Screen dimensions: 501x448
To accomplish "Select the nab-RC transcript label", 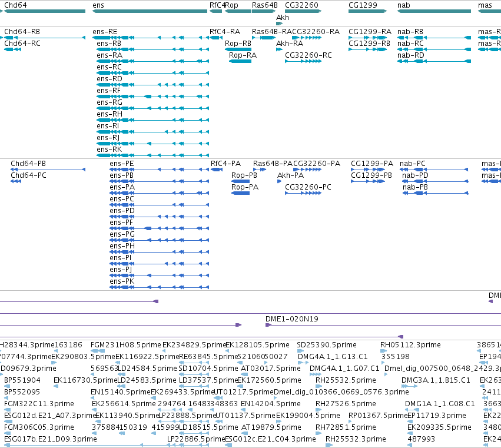I will [x=410, y=44].
